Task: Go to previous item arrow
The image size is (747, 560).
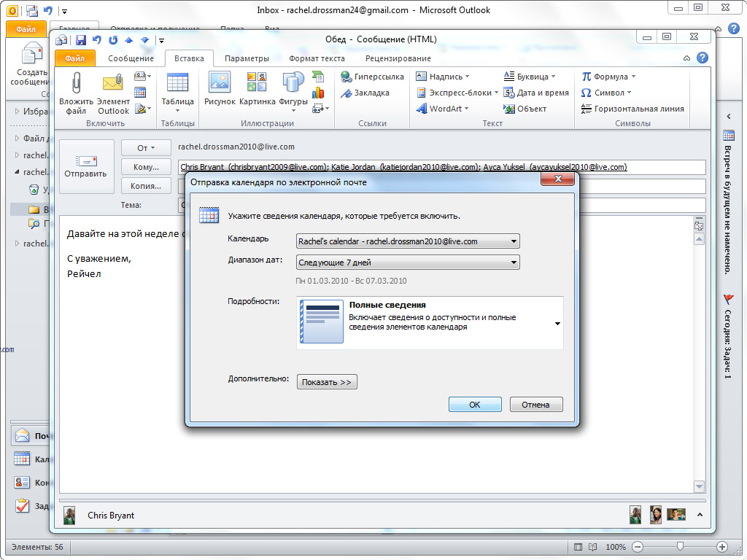Action: [x=128, y=40]
